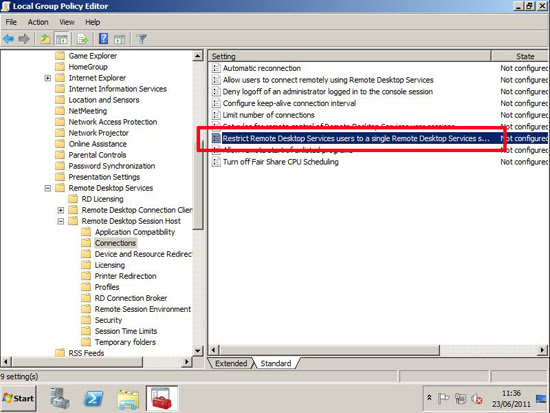Click settings pane scroll right arrow
Screen dimensions: 550x413
[542, 350]
